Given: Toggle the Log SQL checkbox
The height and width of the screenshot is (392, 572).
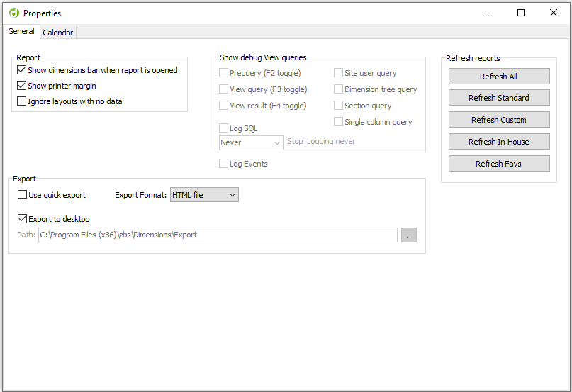Looking at the screenshot, I should (224, 129).
